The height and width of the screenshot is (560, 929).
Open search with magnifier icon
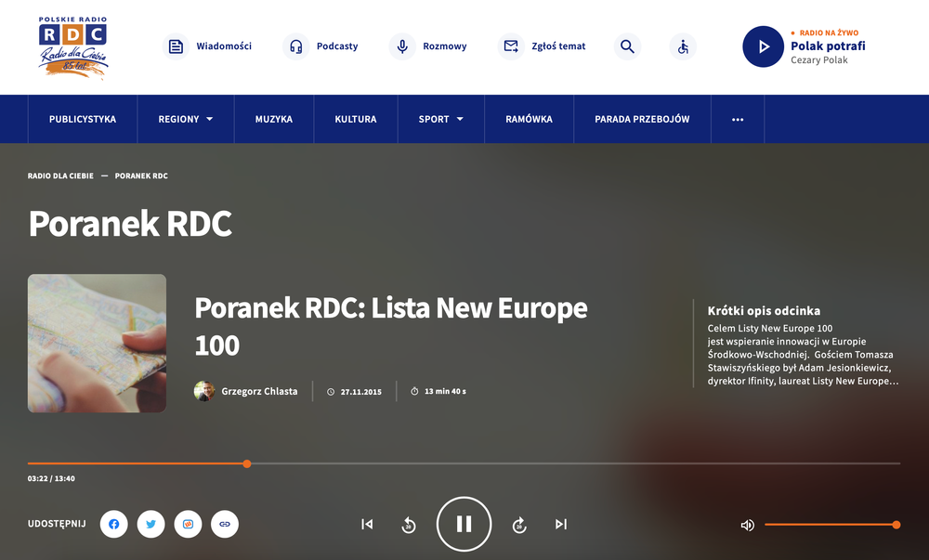pyautogui.click(x=627, y=46)
